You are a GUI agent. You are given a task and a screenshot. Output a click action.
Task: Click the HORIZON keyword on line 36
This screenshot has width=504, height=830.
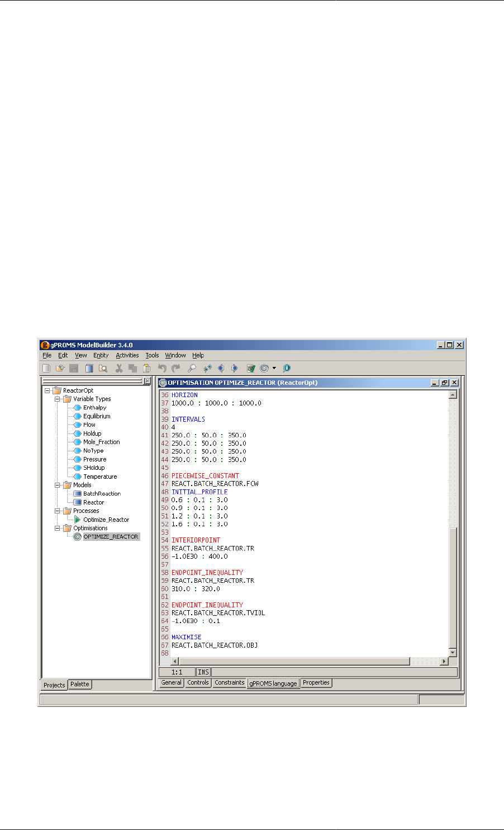[184, 395]
